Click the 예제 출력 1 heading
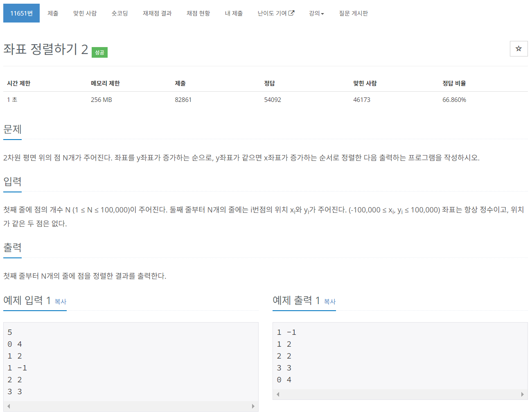This screenshot has height=413, width=532. point(296,300)
